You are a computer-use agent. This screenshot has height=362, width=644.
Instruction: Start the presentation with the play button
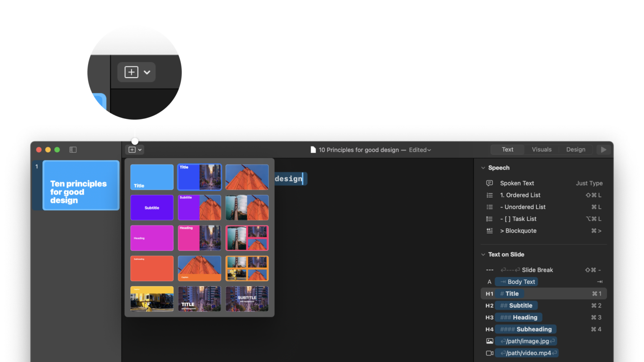click(603, 149)
